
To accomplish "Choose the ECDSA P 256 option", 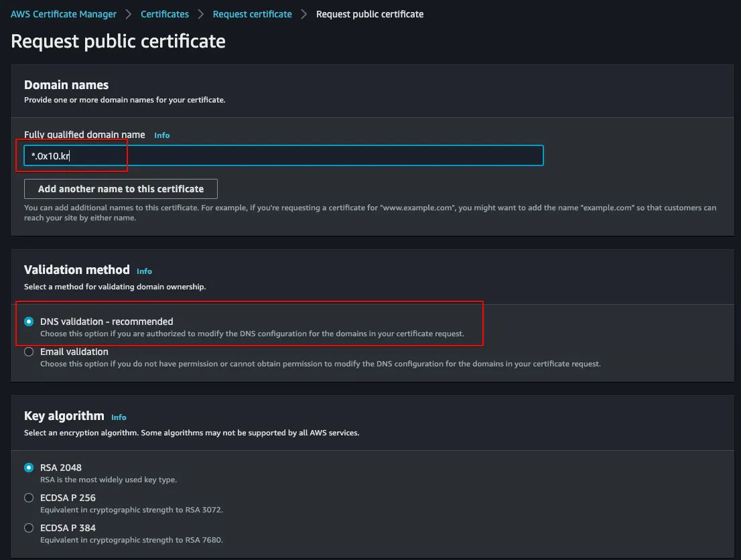I will pos(29,498).
